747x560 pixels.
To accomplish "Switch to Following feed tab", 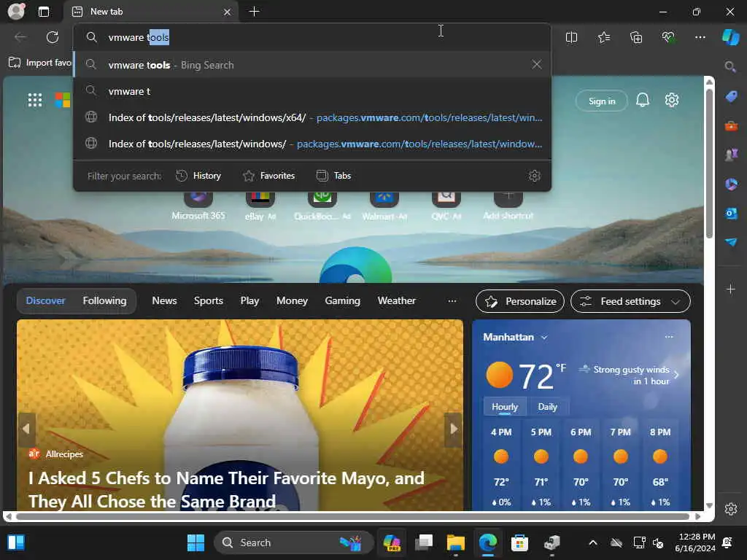I will 105,300.
